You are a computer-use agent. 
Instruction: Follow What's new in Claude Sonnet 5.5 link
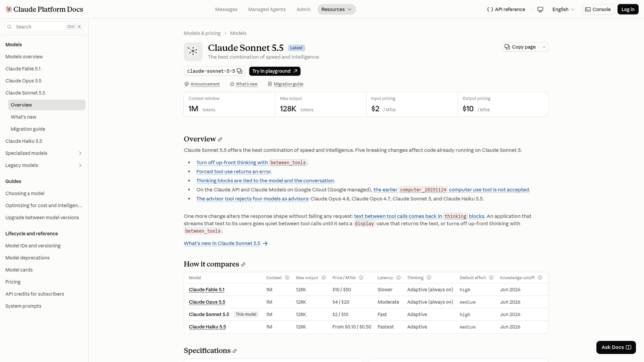click(226, 244)
